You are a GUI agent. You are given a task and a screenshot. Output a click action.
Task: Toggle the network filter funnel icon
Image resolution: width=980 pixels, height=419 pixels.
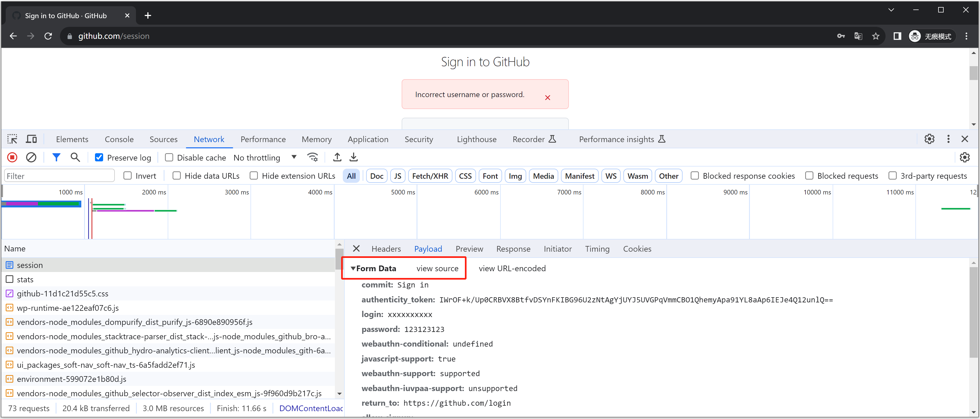56,157
